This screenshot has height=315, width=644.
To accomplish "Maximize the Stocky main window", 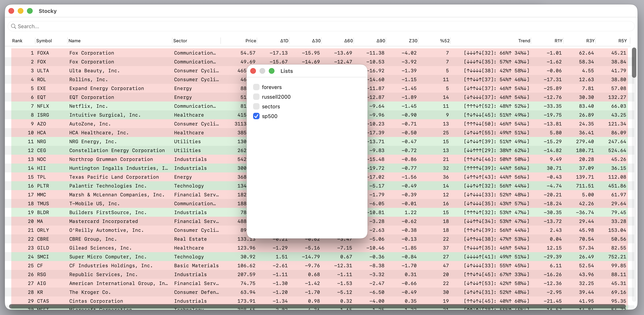I will tap(30, 11).
